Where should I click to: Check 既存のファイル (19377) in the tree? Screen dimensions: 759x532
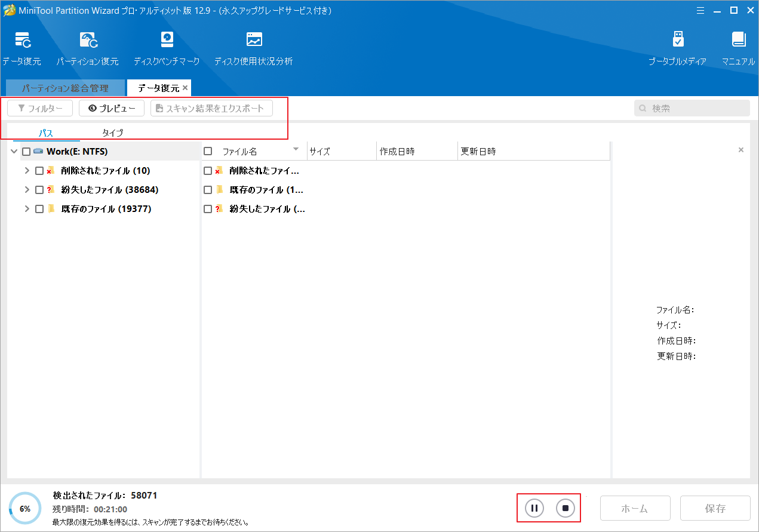pos(39,209)
